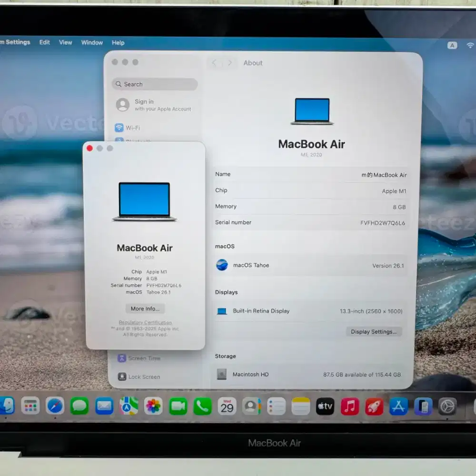Open Contacts app in the Dock
The image size is (476, 476).
[x=252, y=406]
